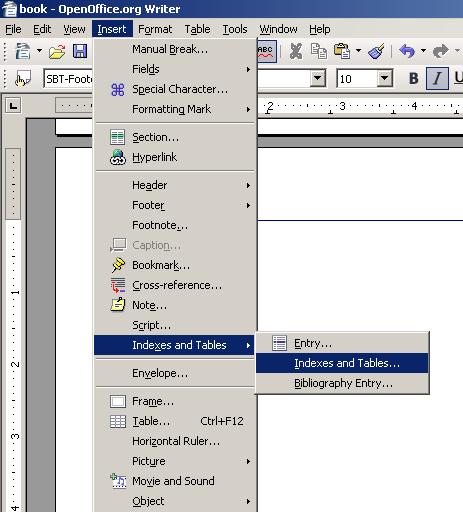Image resolution: width=463 pixels, height=512 pixels.
Task: Click the Copy icon
Action: 319,52
